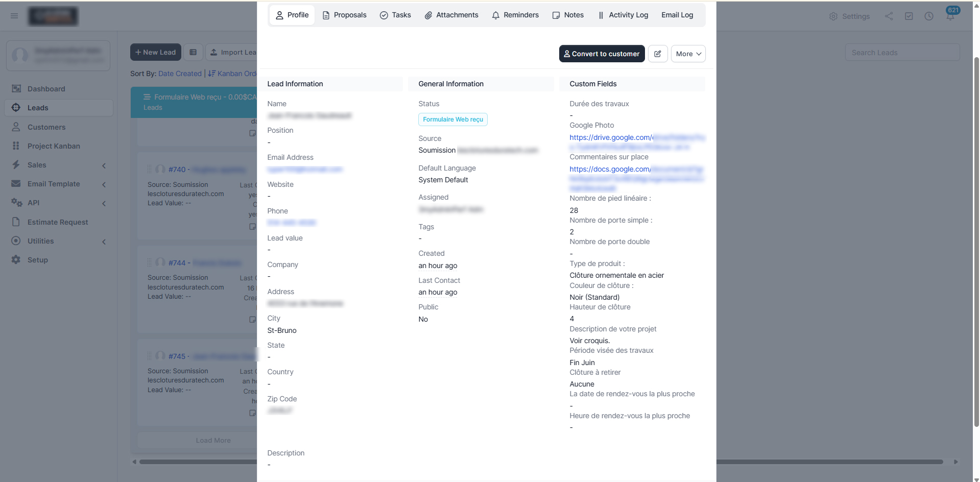Click Convert to customer button

point(602,54)
